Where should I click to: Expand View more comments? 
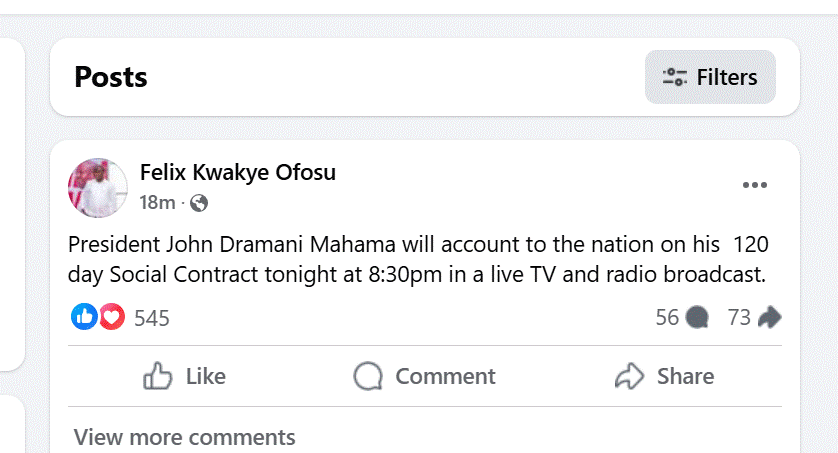185,437
